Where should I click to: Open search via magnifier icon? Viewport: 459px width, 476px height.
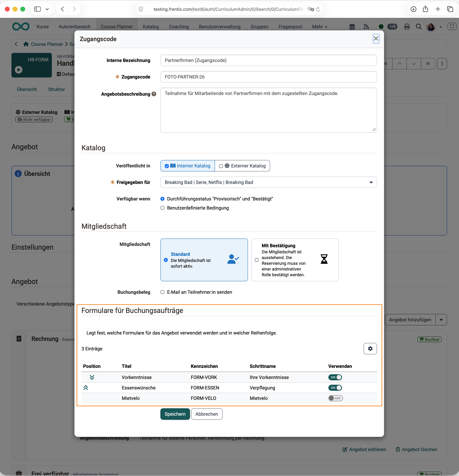(x=419, y=27)
